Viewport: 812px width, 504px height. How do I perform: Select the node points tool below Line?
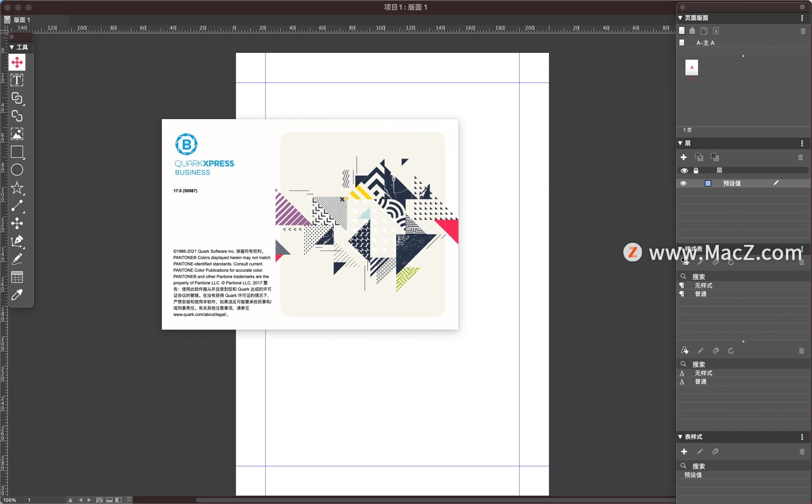pos(17,223)
